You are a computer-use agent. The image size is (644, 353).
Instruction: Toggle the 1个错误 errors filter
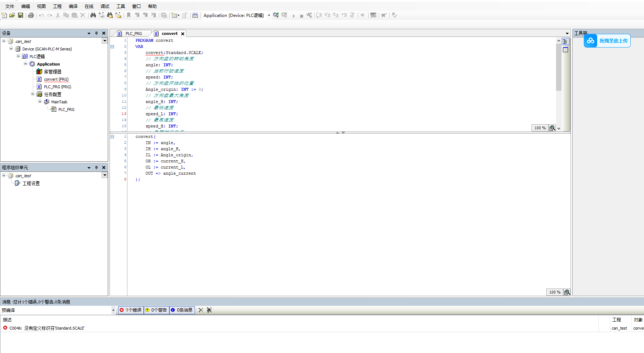click(131, 310)
